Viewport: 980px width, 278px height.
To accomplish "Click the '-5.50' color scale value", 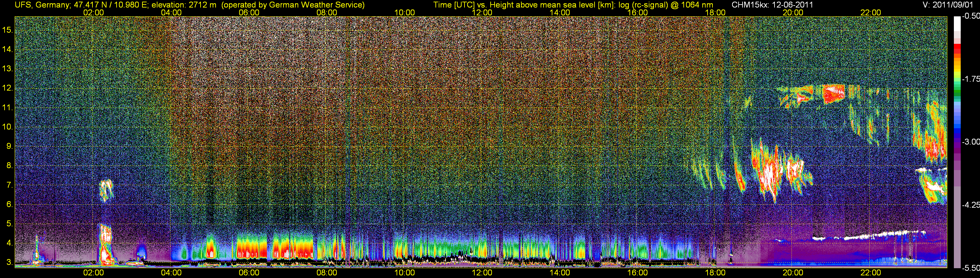I will 971,268.
